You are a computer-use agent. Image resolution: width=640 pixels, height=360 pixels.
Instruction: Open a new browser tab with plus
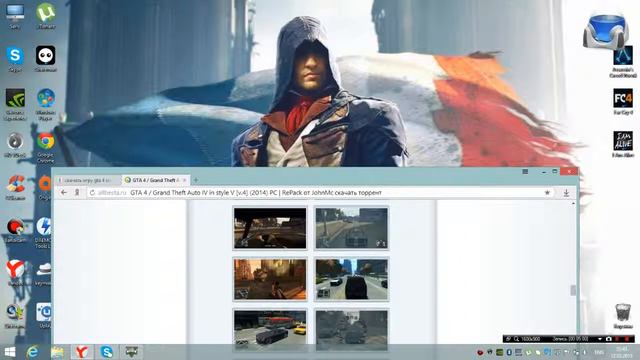[196, 180]
